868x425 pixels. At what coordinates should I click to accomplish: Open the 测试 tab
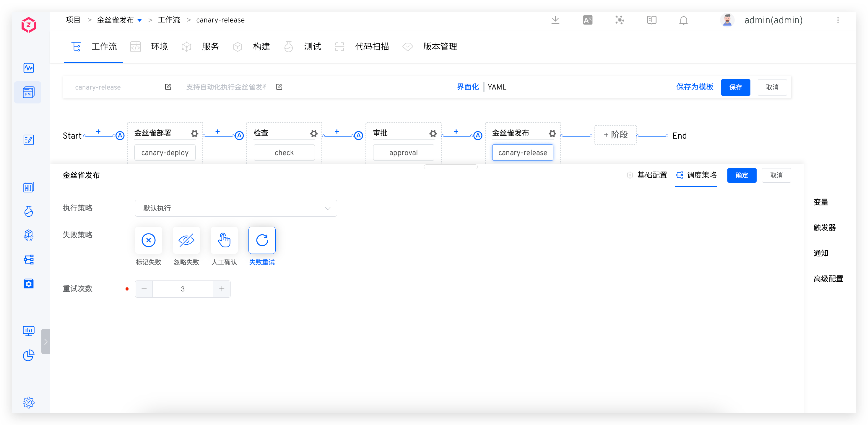302,46
